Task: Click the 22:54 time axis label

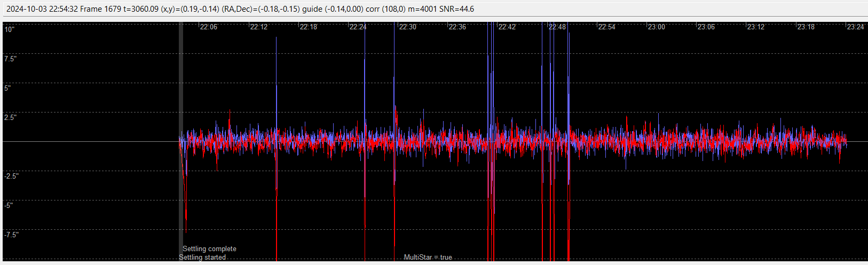Action: [x=606, y=27]
